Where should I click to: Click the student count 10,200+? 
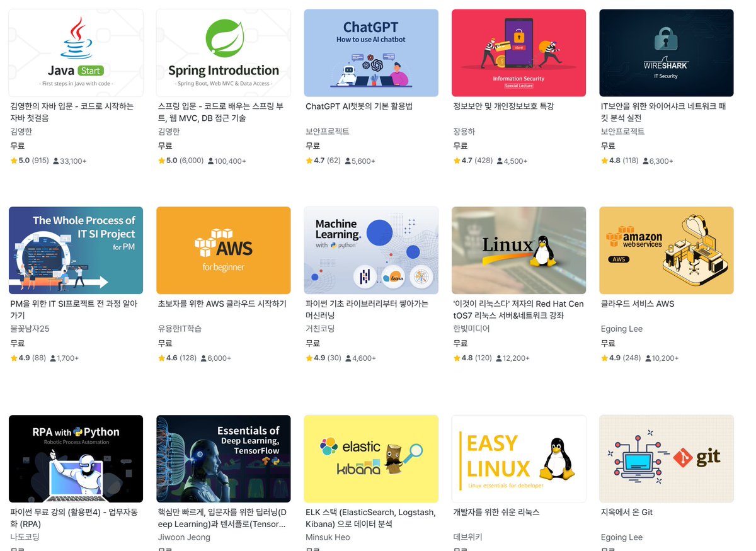[661, 358]
